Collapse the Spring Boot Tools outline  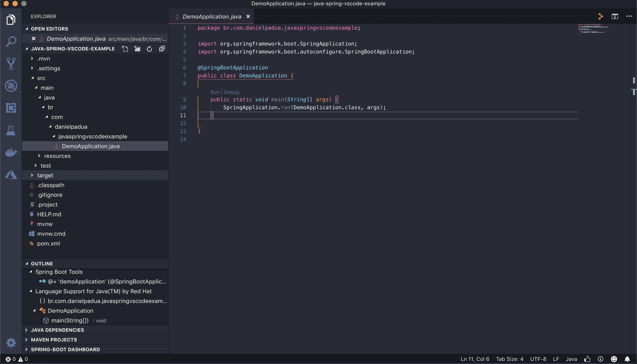pyautogui.click(x=31, y=272)
